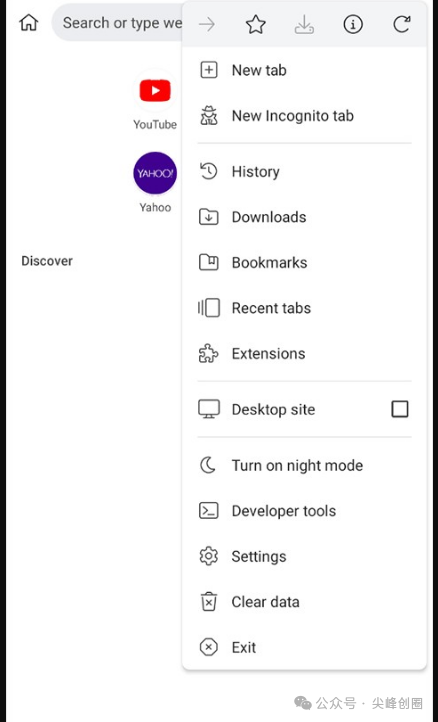The width and height of the screenshot is (438, 722).
Task: Bookmark page with the star icon
Action: (256, 24)
